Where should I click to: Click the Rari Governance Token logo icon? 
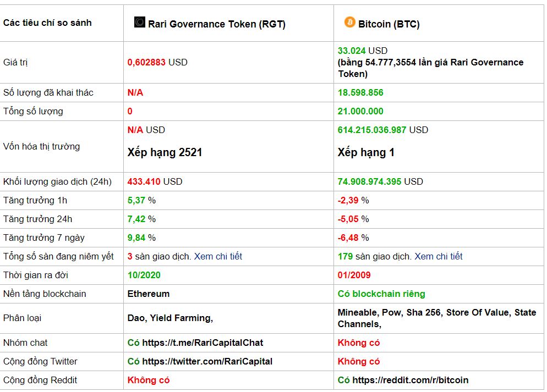(x=139, y=22)
